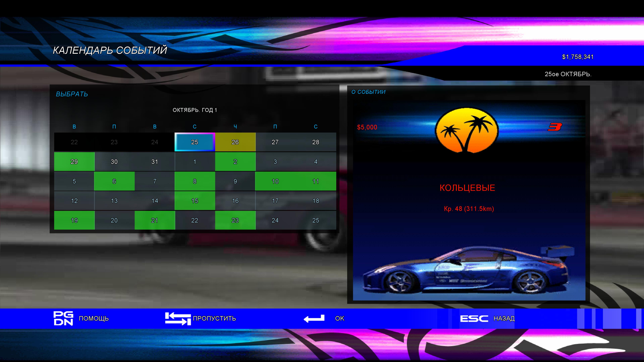Click the КОЛЬЦЕВЫЕ event type text
The image size is (644, 362).
point(467,188)
